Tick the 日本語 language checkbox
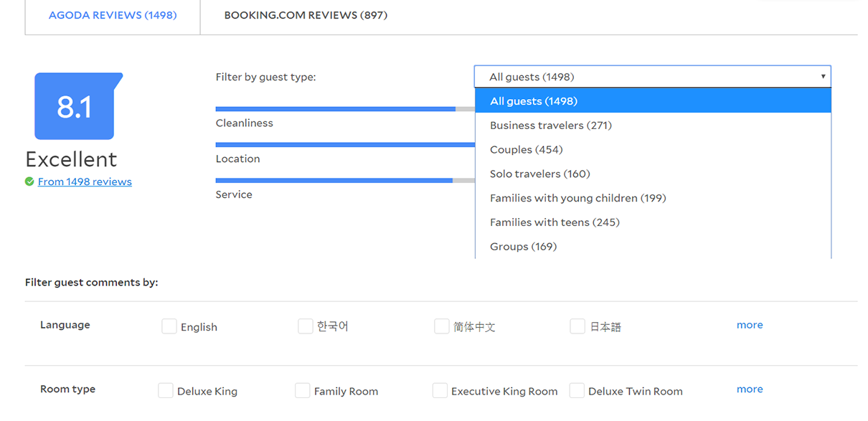The image size is (868, 421). tap(577, 326)
